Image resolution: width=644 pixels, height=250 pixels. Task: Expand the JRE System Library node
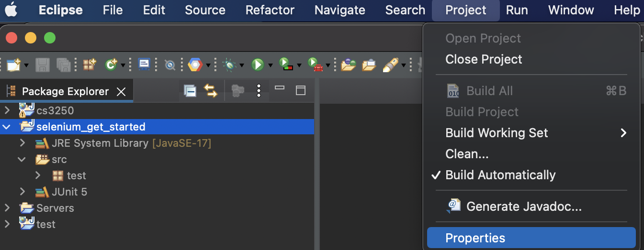pyautogui.click(x=23, y=143)
